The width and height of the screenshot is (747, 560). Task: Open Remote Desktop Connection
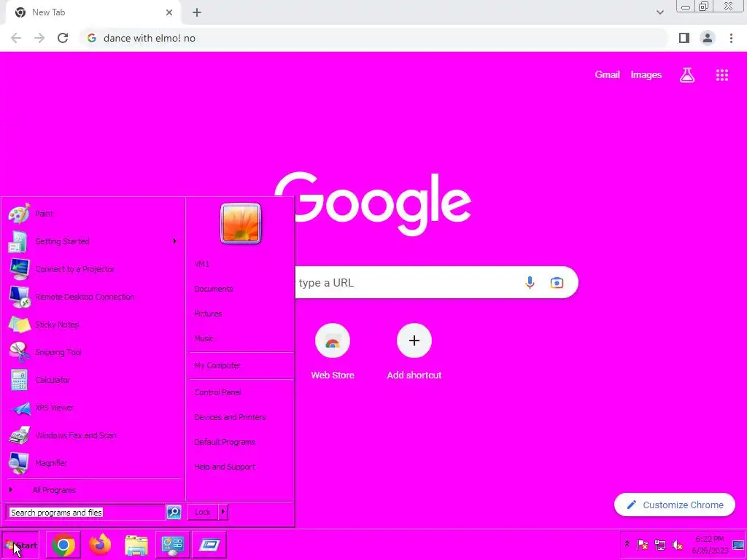click(85, 297)
